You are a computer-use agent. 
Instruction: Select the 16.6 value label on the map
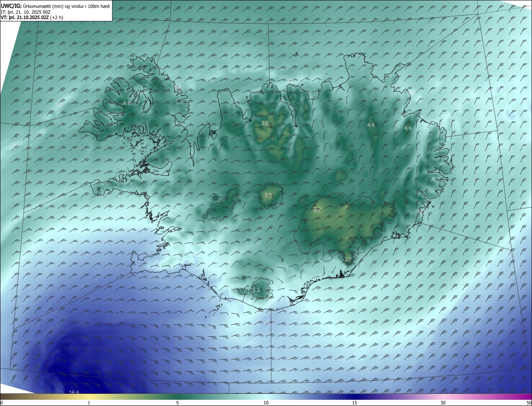click(74, 392)
